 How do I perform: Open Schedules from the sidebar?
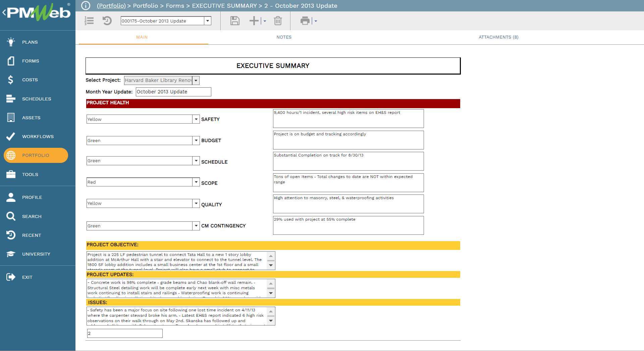tap(37, 99)
